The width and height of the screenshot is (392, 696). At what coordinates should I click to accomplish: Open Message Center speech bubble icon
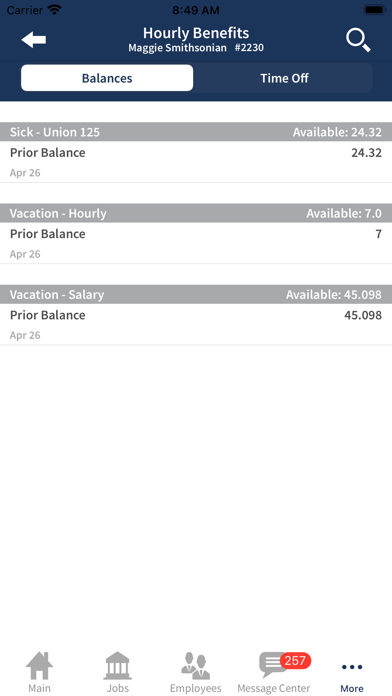tap(273, 665)
